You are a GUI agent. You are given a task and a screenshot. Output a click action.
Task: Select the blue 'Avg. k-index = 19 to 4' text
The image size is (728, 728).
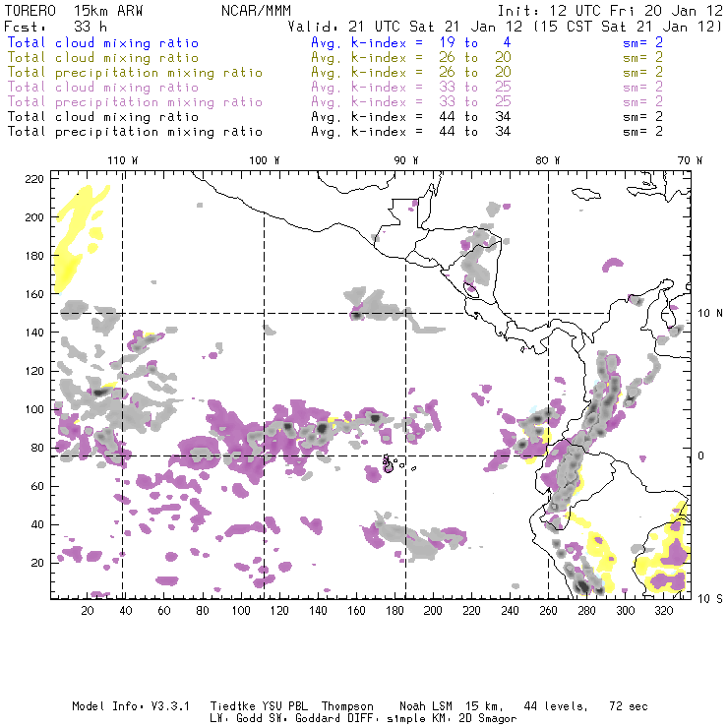point(411,42)
